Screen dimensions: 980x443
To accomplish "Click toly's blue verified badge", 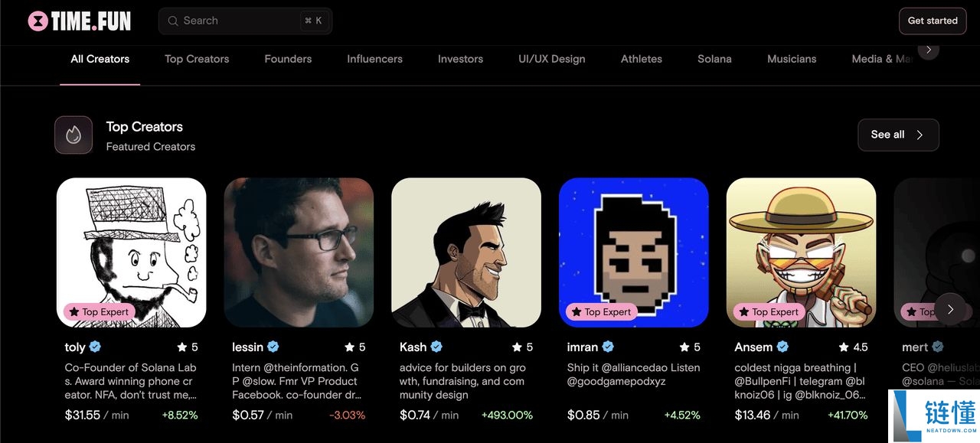I will [x=95, y=347].
